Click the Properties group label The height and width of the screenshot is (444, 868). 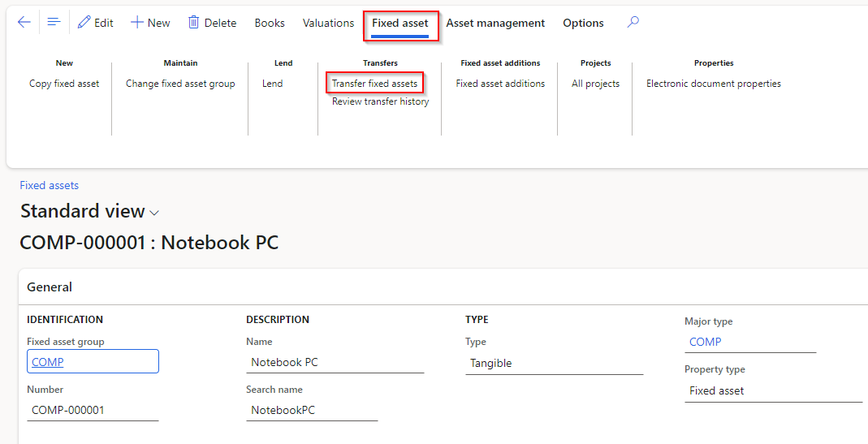714,63
